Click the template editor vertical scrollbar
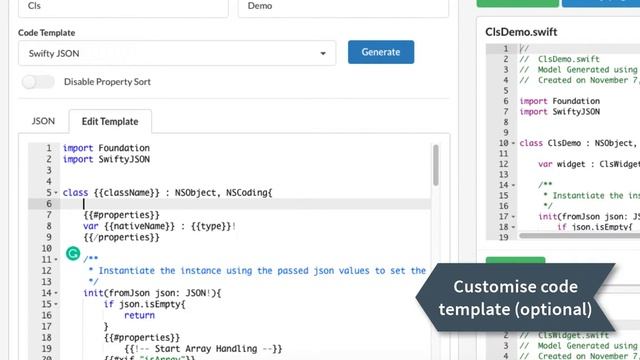The width and height of the screenshot is (640, 360). pos(436,165)
